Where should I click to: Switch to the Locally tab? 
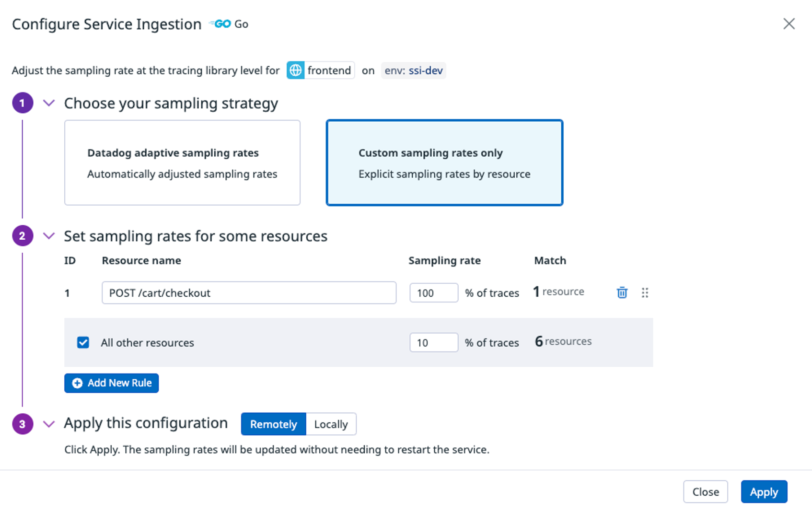click(x=331, y=424)
